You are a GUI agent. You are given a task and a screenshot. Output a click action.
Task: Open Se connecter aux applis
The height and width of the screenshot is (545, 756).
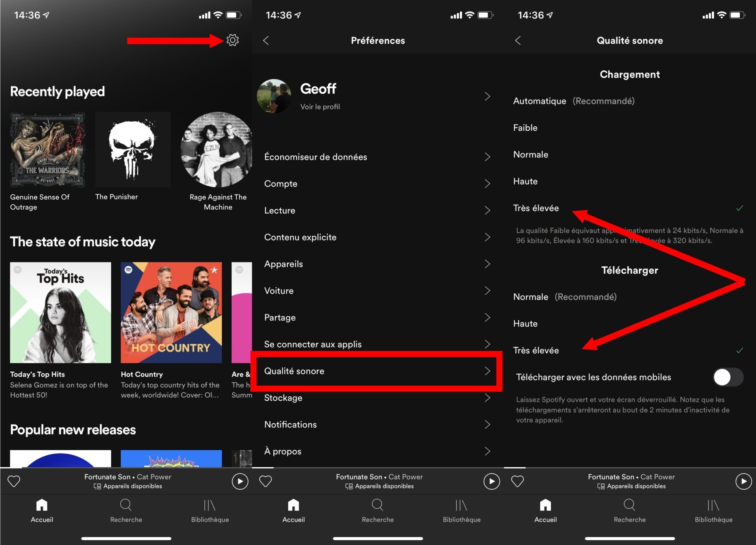pos(378,344)
